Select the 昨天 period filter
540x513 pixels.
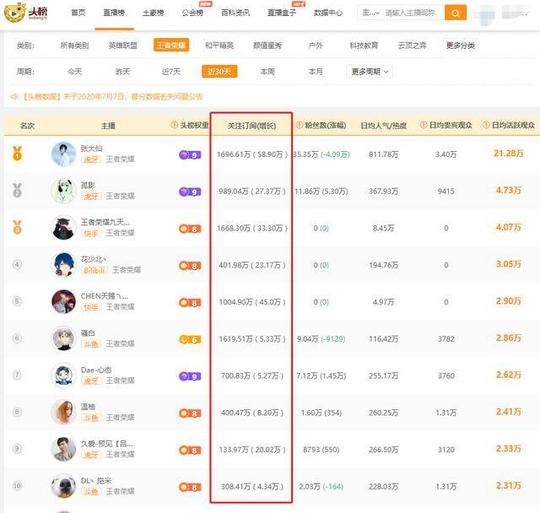point(123,72)
